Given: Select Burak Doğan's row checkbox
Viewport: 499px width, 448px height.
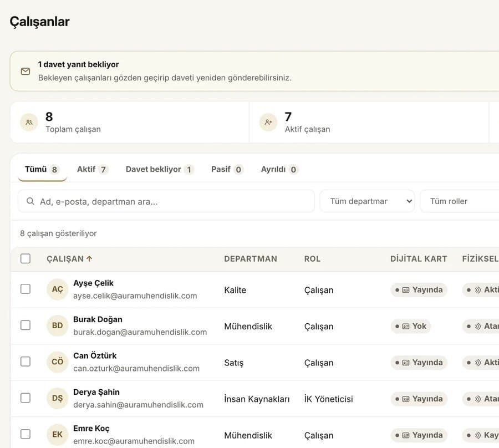Looking at the screenshot, I should (x=26, y=325).
